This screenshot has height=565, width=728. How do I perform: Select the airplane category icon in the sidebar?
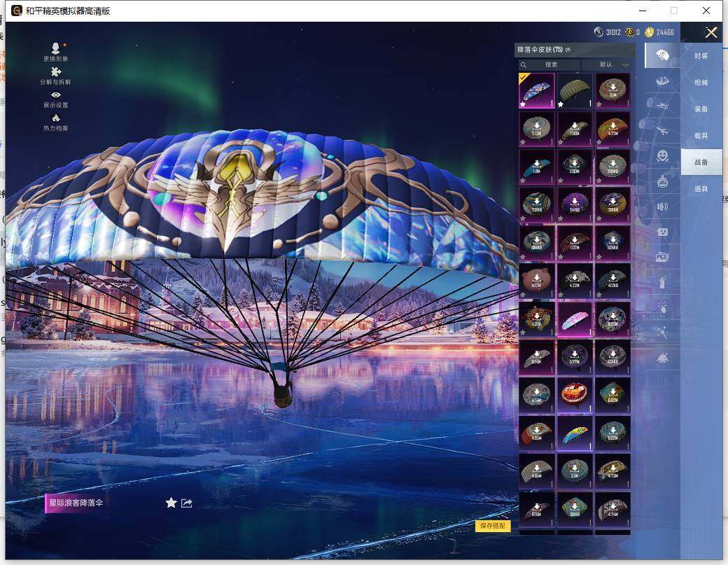[662, 132]
